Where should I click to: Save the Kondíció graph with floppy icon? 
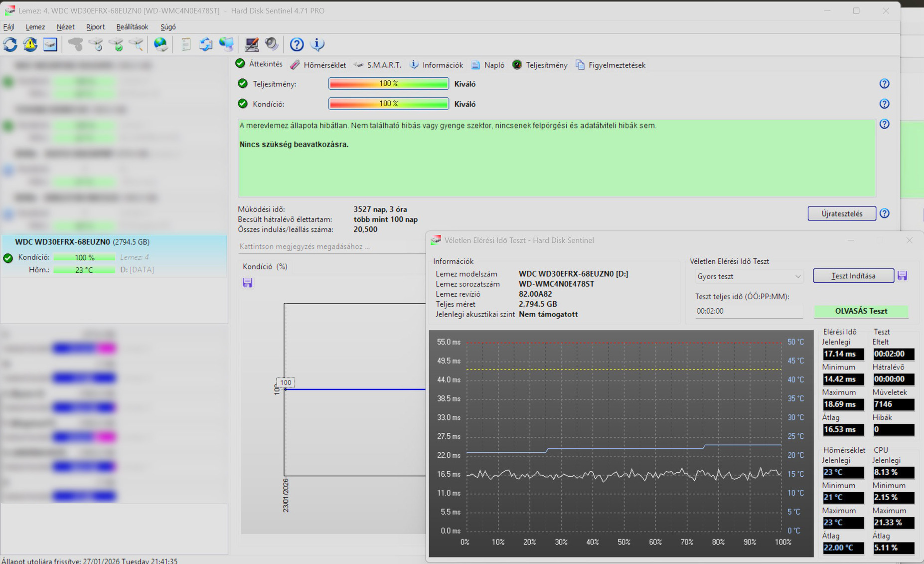pos(248,283)
